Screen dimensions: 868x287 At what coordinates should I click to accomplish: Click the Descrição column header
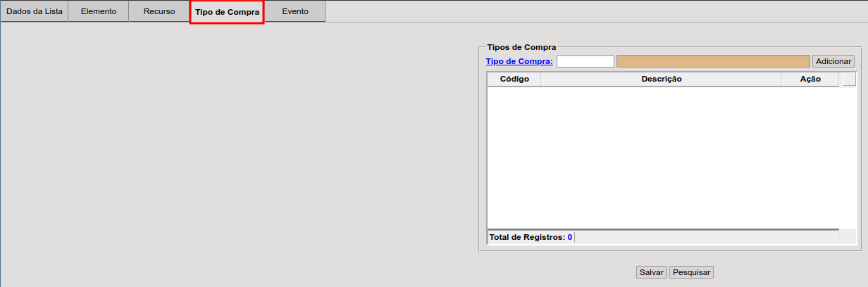tap(661, 79)
